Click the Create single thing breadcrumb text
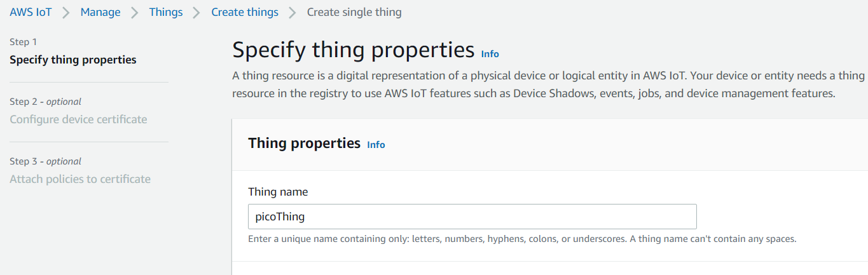The height and width of the screenshot is (275, 868). pos(354,12)
